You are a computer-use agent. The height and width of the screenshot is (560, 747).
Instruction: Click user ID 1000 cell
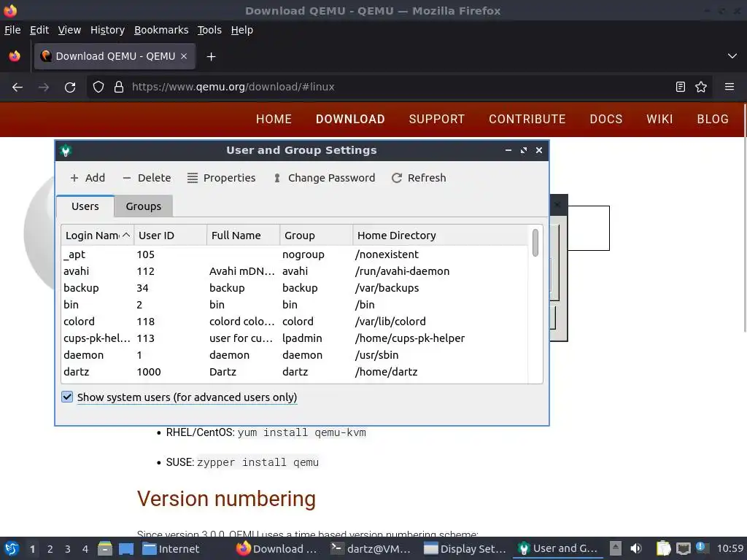[x=149, y=371]
